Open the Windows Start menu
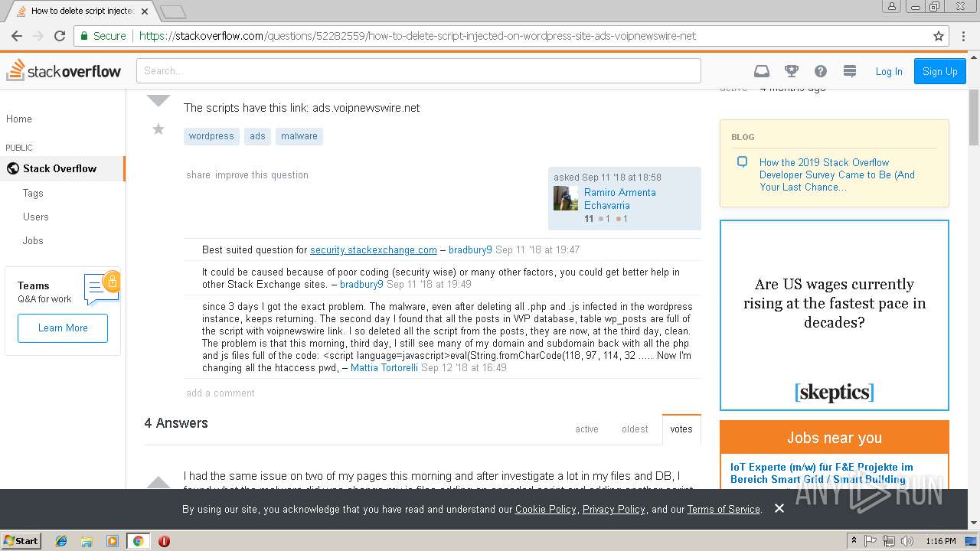Image resolution: width=980 pixels, height=551 pixels. pyautogui.click(x=21, y=541)
